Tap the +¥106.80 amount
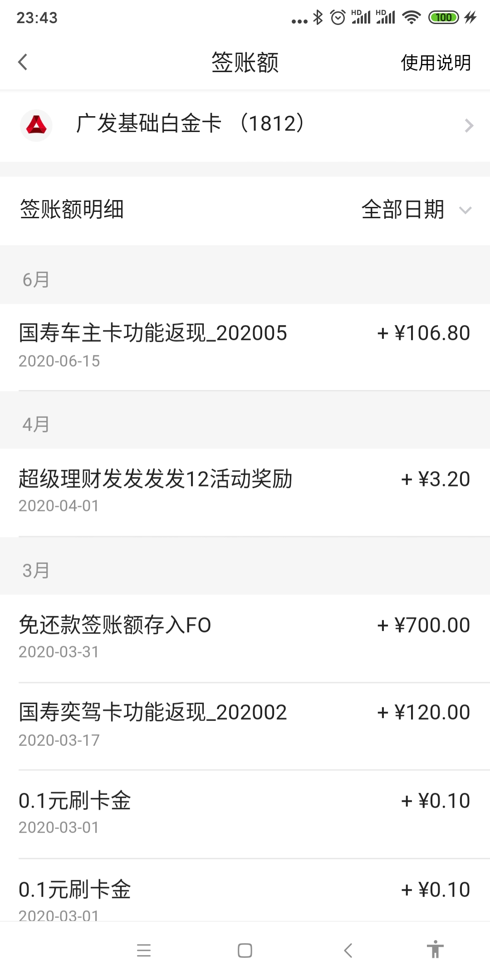The width and height of the screenshot is (490, 980). click(424, 333)
